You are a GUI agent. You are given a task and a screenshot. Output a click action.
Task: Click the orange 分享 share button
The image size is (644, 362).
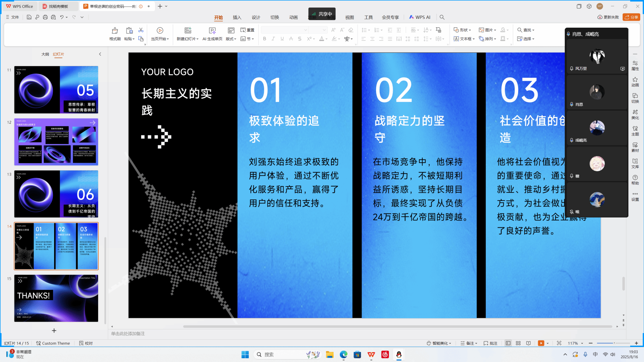coord(631,17)
